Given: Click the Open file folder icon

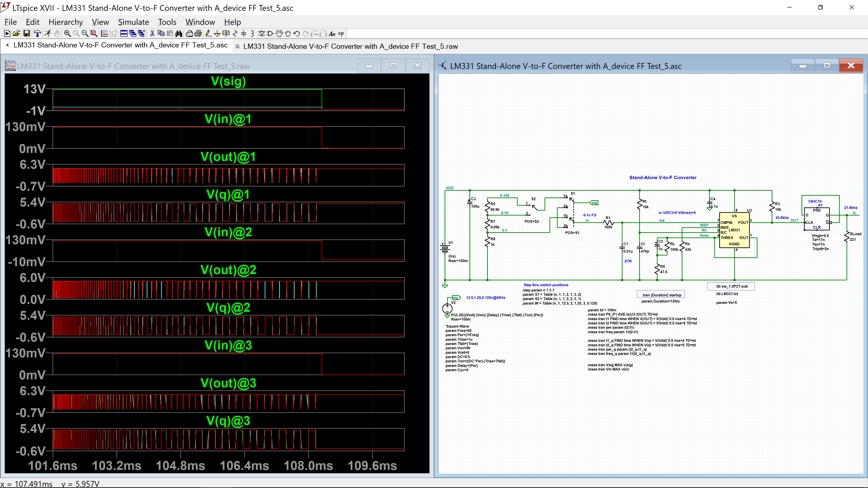Looking at the screenshot, I should [x=16, y=33].
